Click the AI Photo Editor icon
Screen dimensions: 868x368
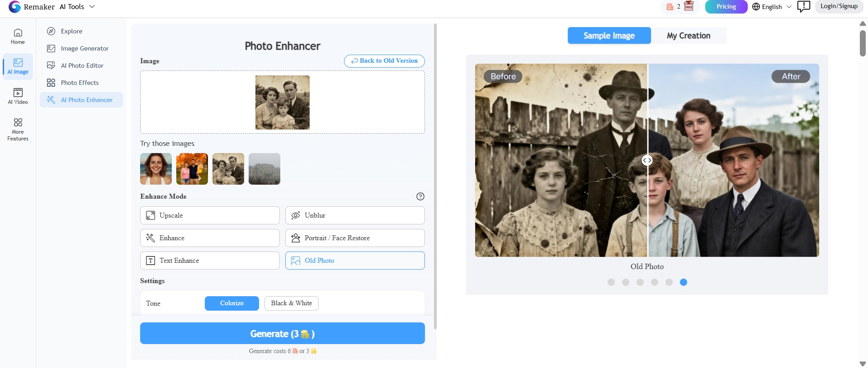coord(51,65)
